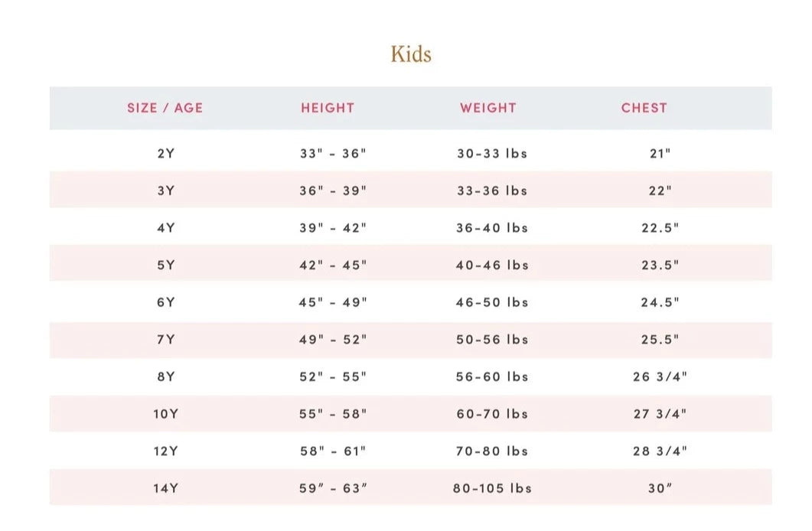Select the 30-33 lbs weight cell
Image resolution: width=812 pixels, height=531 pixels.
tap(492, 153)
